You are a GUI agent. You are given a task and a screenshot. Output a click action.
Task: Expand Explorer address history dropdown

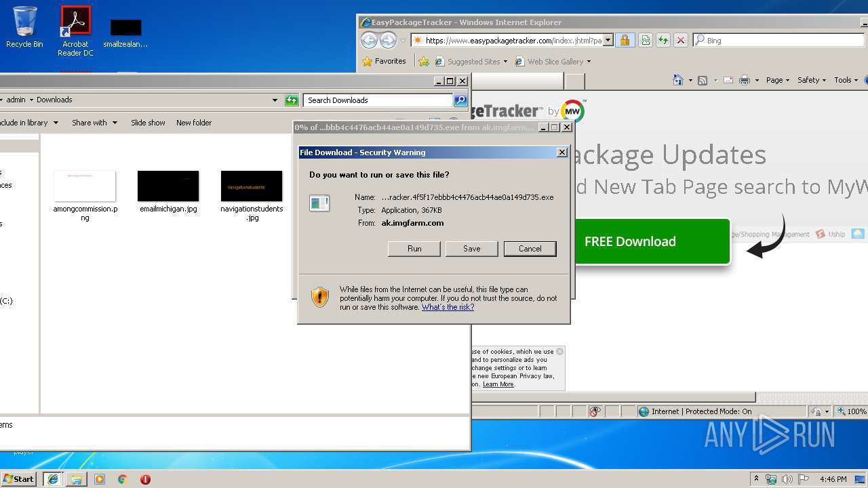pos(275,100)
